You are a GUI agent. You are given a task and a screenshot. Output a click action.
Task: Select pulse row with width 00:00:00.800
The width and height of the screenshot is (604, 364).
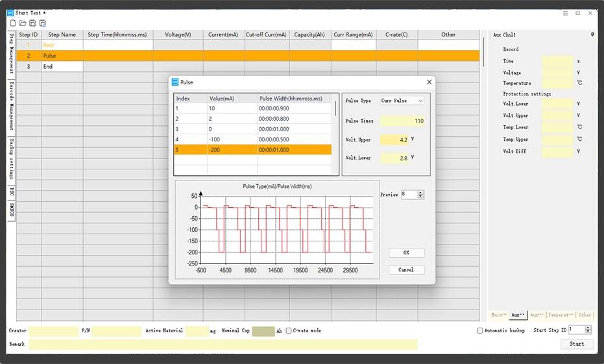[253, 119]
